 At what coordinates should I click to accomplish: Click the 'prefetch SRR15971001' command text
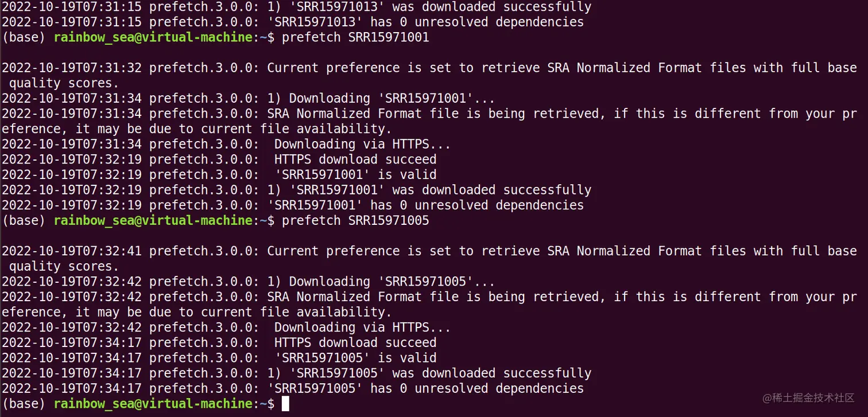click(x=355, y=37)
